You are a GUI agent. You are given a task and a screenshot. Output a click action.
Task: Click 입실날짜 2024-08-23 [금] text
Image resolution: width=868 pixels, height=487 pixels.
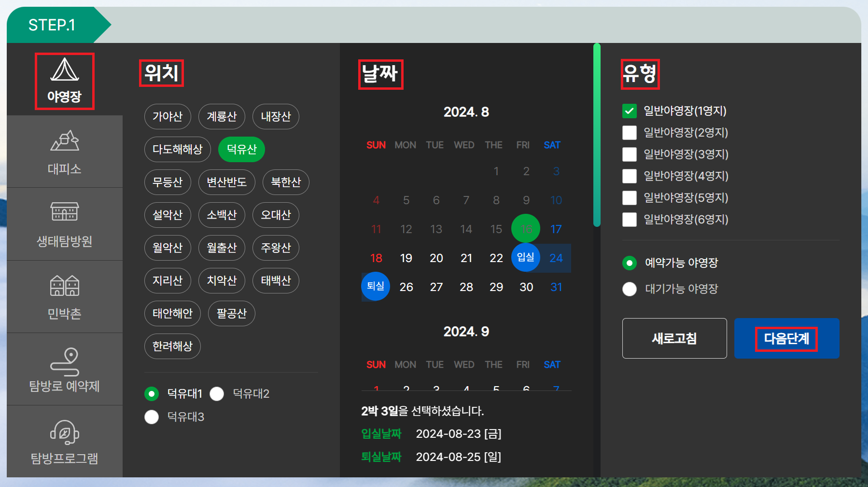[x=432, y=434]
